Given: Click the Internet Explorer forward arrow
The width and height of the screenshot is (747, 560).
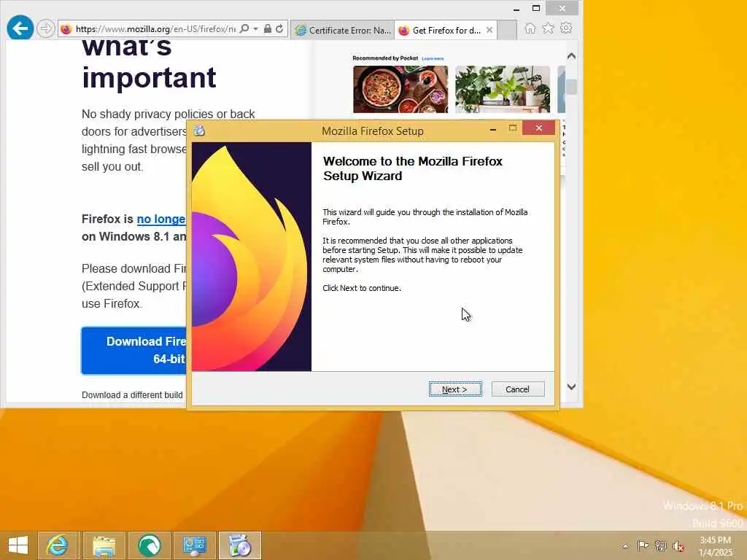Looking at the screenshot, I should point(46,28).
